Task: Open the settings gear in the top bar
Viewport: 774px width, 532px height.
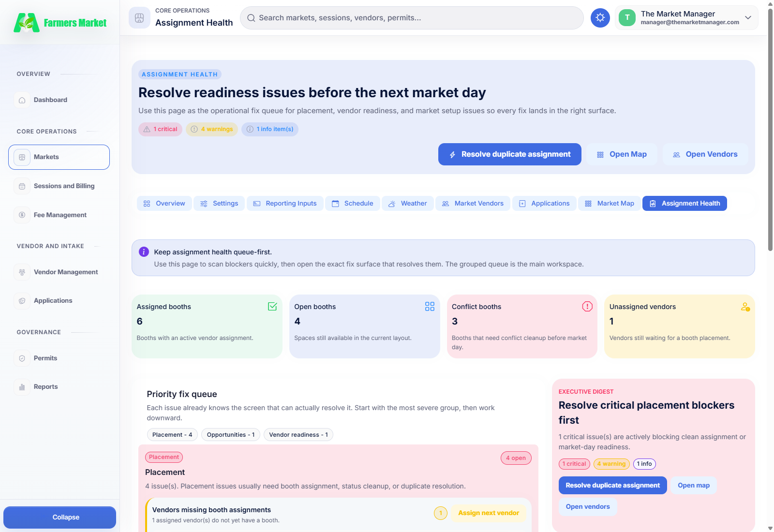Action: tap(600, 17)
